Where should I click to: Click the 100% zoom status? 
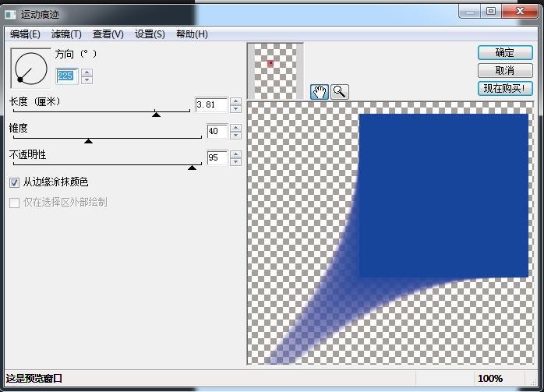[490, 379]
